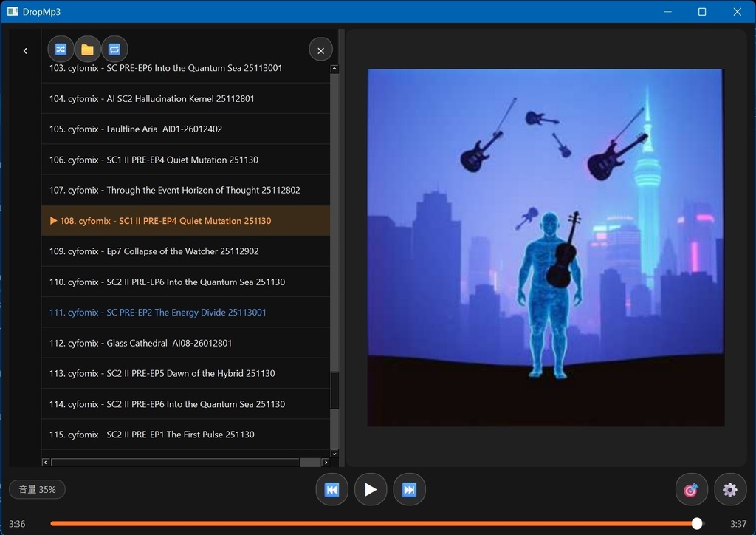
Task: Select track 105 Faultline Aria
Action: click(x=185, y=129)
